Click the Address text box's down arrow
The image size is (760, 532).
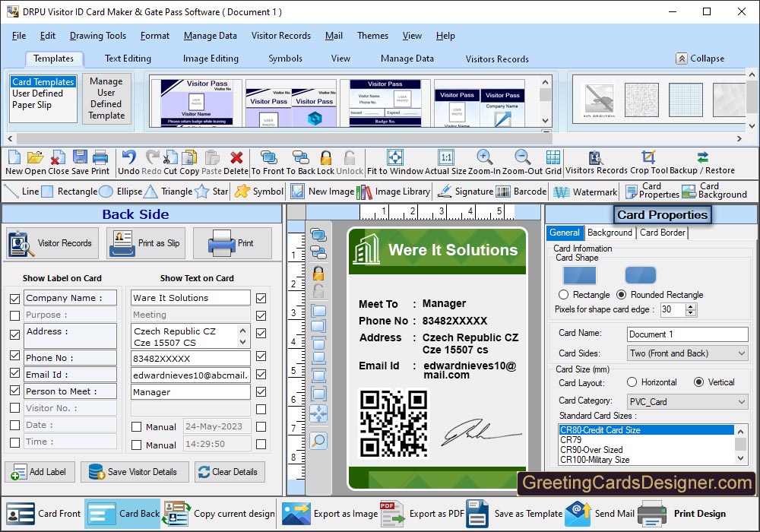[243, 342]
